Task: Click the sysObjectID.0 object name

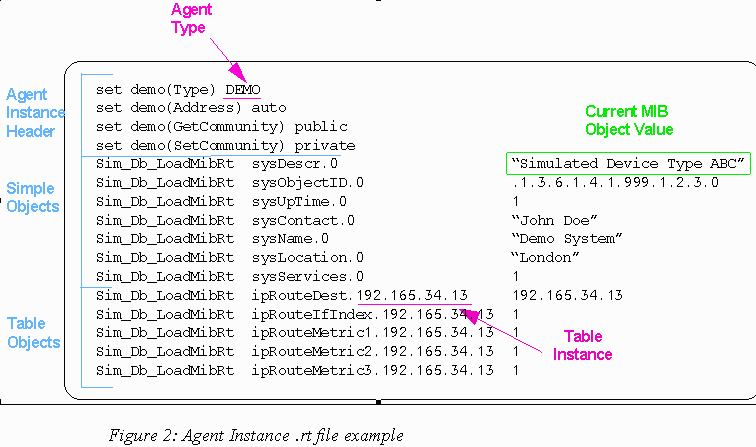Action: point(307,182)
